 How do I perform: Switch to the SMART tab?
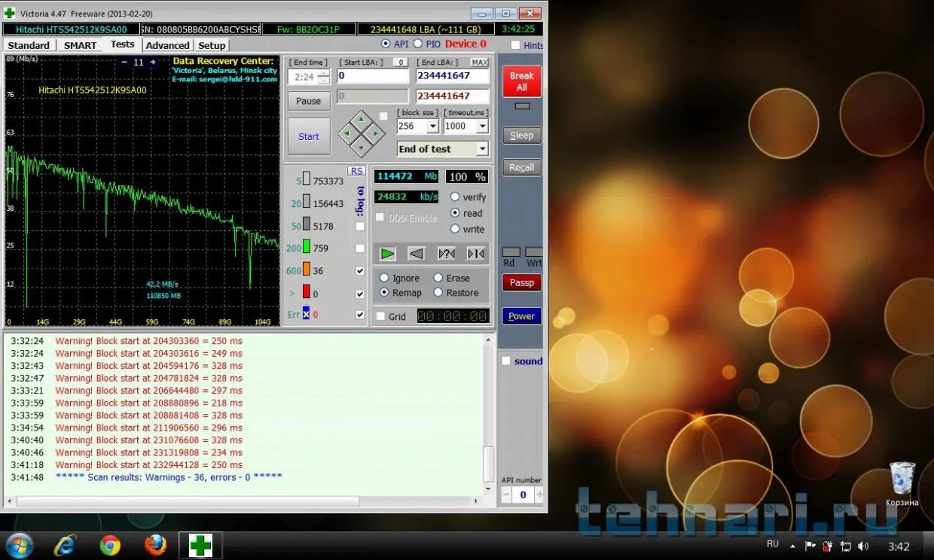point(80,45)
